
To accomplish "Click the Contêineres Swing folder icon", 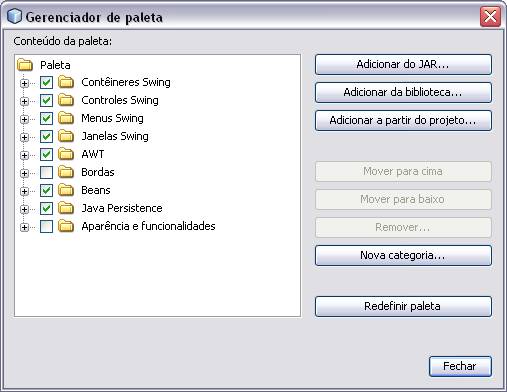I will (x=66, y=82).
